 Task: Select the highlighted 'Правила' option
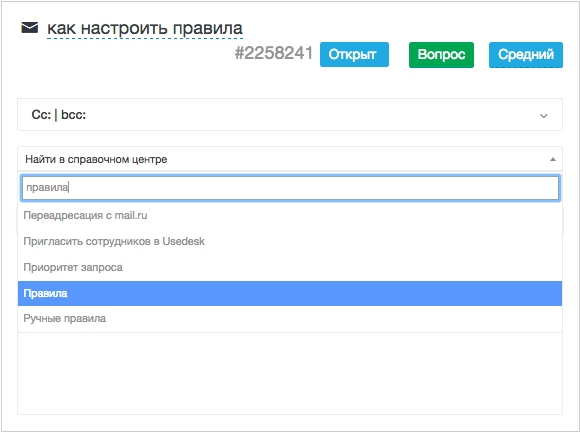click(290, 293)
